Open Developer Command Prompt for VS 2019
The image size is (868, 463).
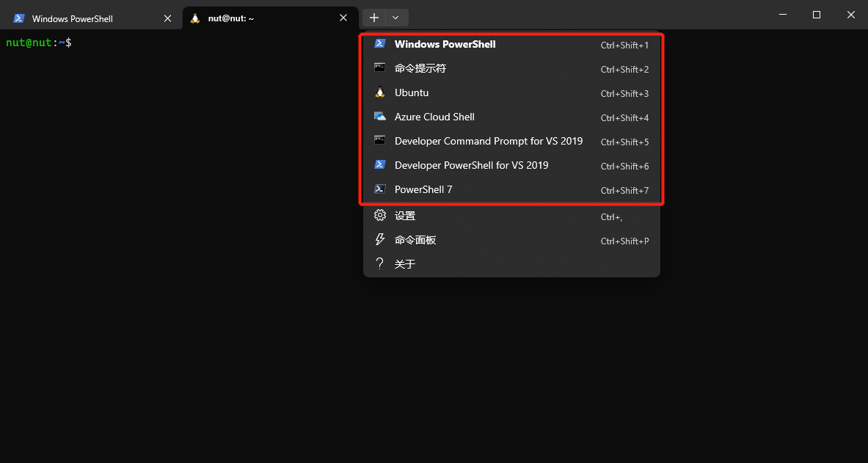(511, 141)
